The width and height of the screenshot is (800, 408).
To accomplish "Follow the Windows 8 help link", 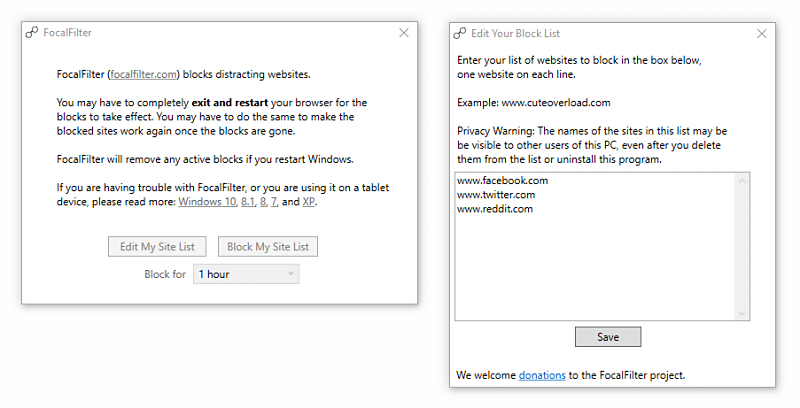I will pos(263,201).
